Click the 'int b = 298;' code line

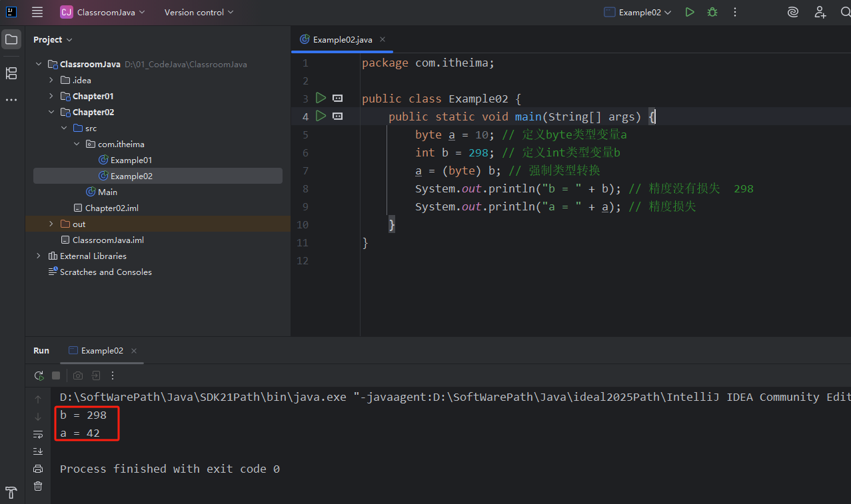(x=454, y=152)
